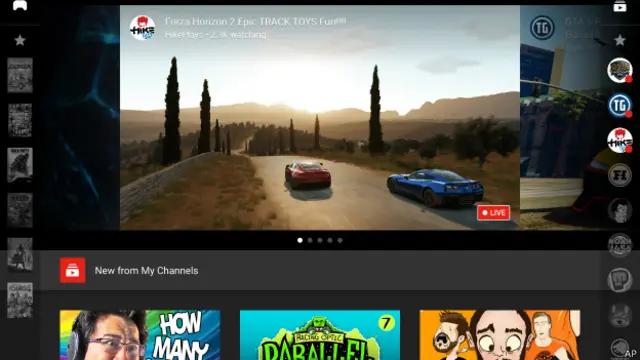Open the second game cover with the collage art
This screenshot has width=640, height=360.
click(20, 120)
